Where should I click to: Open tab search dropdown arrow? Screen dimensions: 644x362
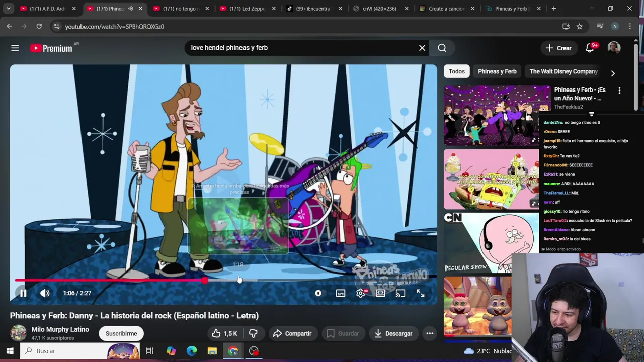(9, 9)
